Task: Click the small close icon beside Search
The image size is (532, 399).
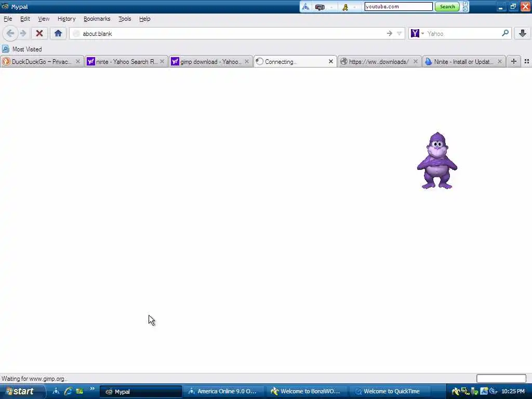Action: 465,9
